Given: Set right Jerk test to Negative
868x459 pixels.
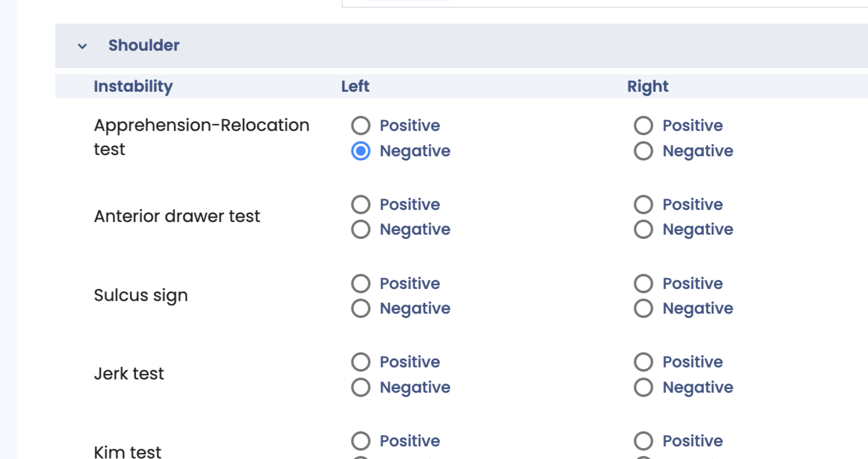Looking at the screenshot, I should [x=643, y=387].
